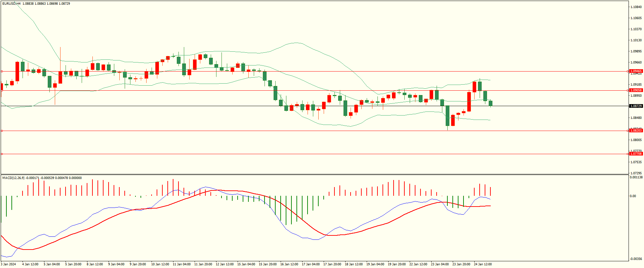Click the current price tag 1.08729
This screenshot has height=268, width=644.
[x=636, y=106]
